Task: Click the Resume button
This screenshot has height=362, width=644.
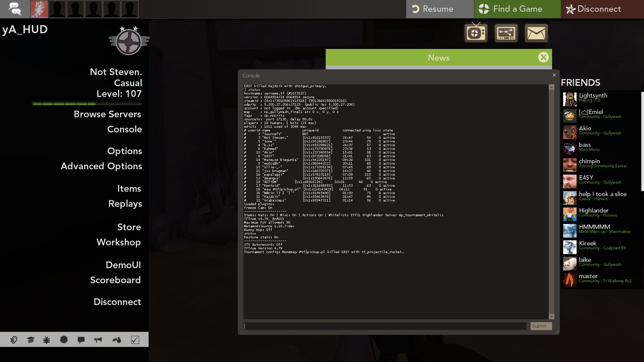Action: coord(439,9)
